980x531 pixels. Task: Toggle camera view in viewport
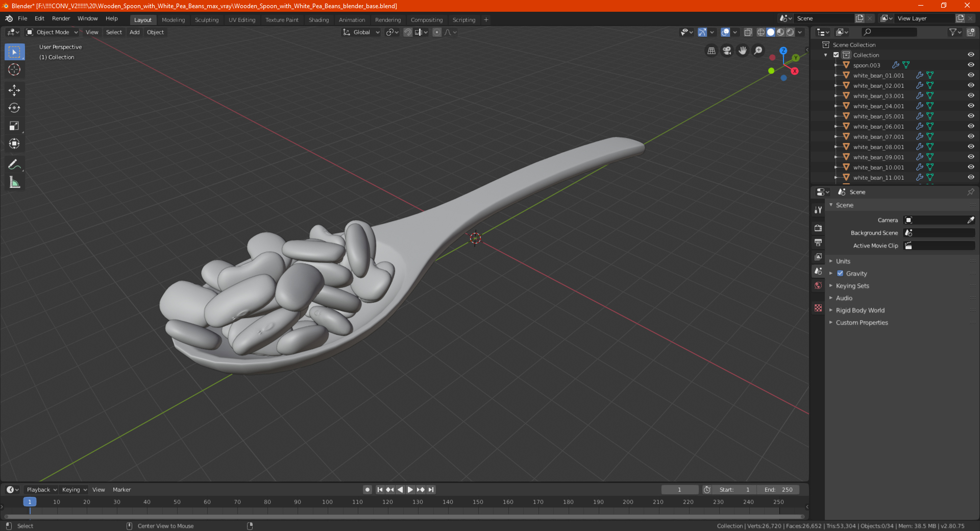pyautogui.click(x=727, y=51)
